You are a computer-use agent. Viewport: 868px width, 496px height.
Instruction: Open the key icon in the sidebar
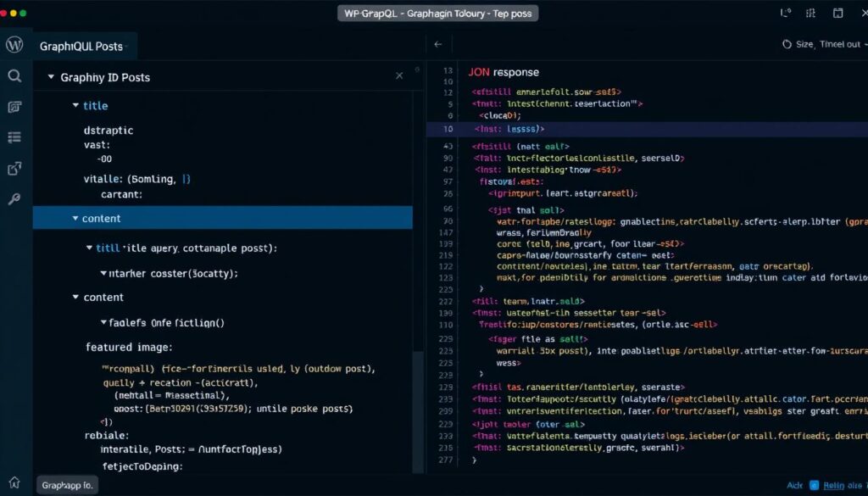click(14, 199)
